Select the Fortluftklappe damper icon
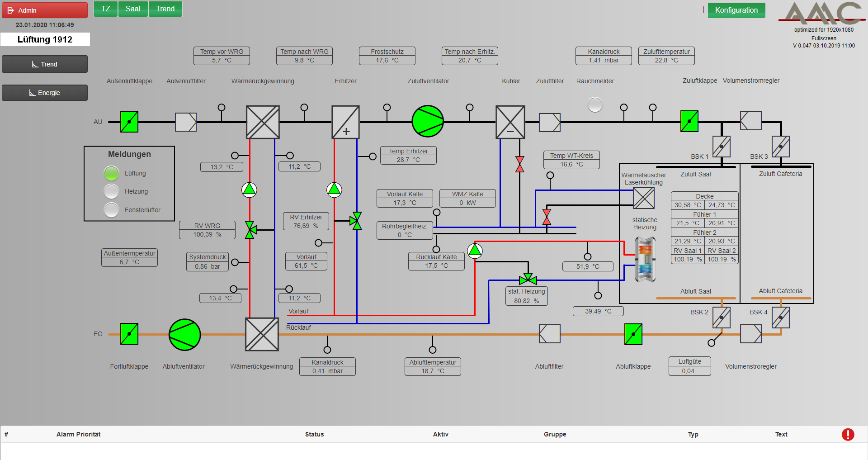The height and width of the screenshot is (460, 868). 129,334
